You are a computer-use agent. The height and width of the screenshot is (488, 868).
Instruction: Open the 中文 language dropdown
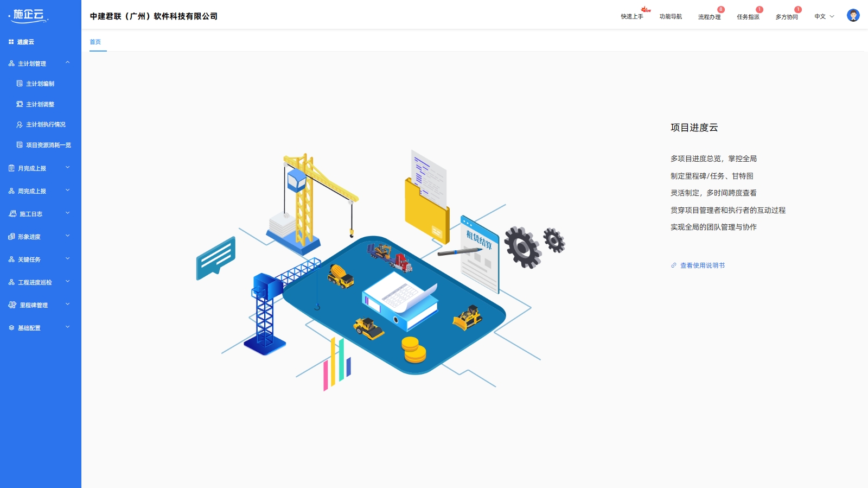pyautogui.click(x=824, y=17)
